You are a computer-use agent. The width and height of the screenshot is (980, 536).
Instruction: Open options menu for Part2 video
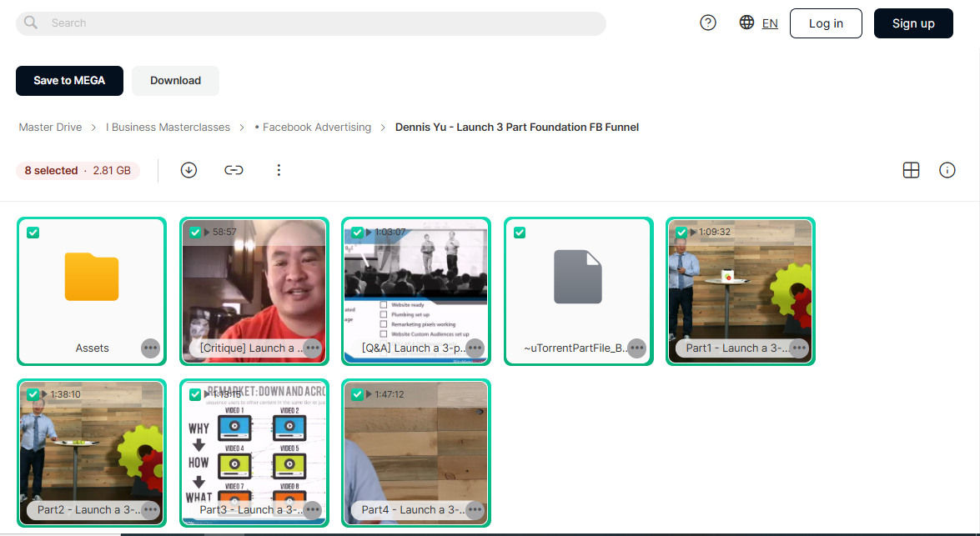(x=151, y=510)
